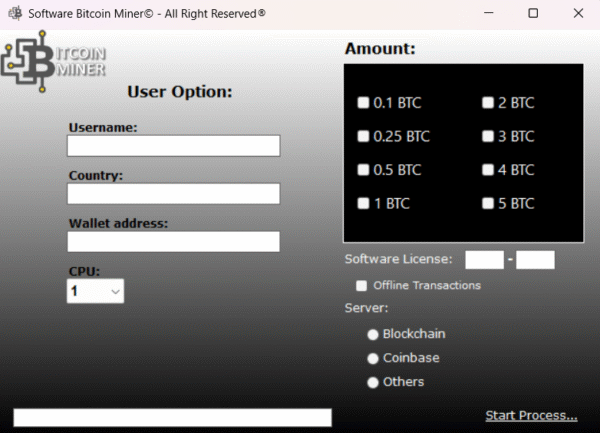Viewport: 600px width, 433px height.
Task: Pick the Others server option
Action: (x=374, y=382)
